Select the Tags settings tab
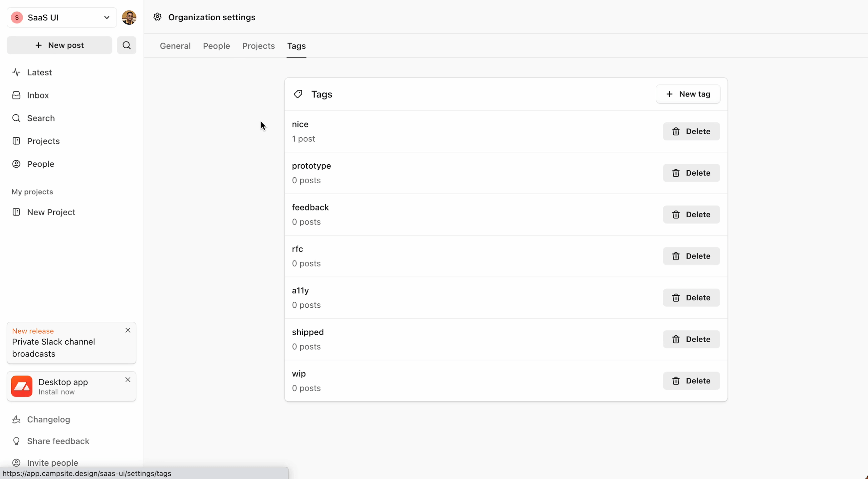This screenshot has width=868, height=479. (297, 46)
